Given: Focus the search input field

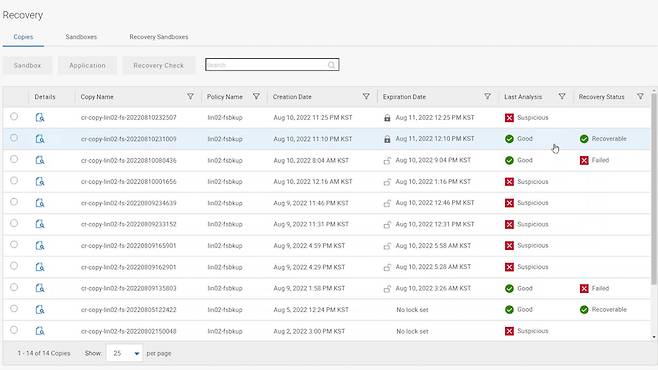Looking at the screenshot, I should click(272, 65).
